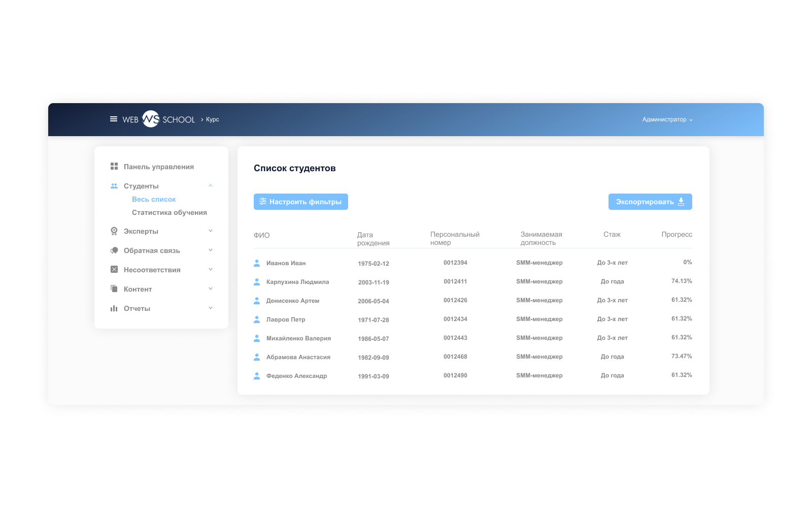This screenshot has height=508, width=812.
Task: Click the Контент copy icon
Action: [x=114, y=289]
